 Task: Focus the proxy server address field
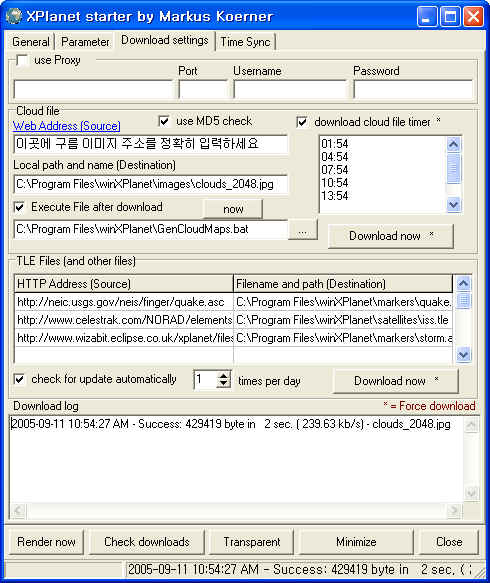pos(94,90)
